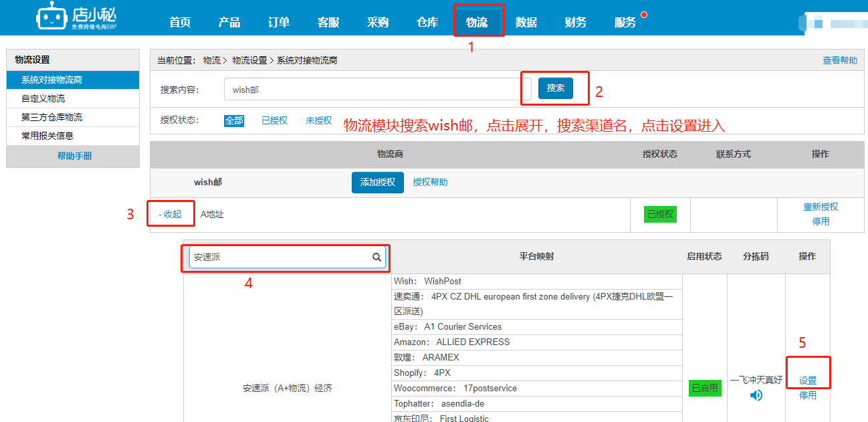The width and height of the screenshot is (868, 422).
Task: Click the green 已授权 badge in the A地址 row
Action: click(660, 215)
